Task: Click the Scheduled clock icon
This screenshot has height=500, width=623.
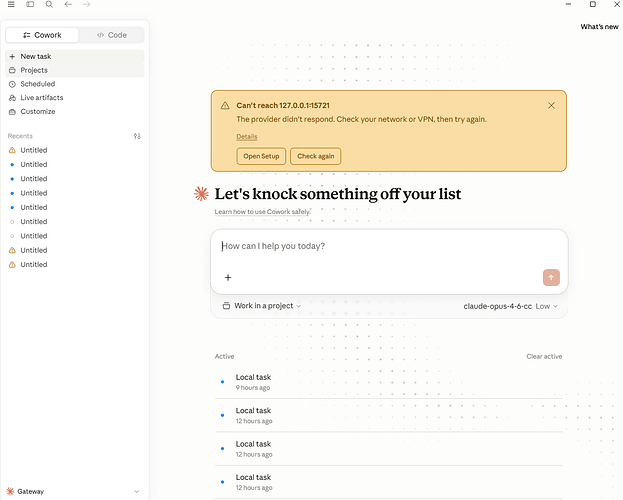Action: [12, 84]
